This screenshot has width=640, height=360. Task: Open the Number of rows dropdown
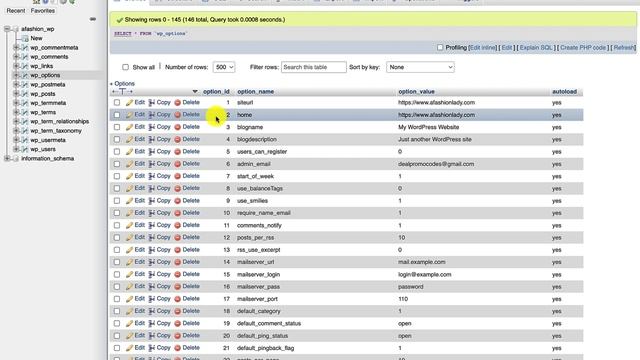pos(224,67)
